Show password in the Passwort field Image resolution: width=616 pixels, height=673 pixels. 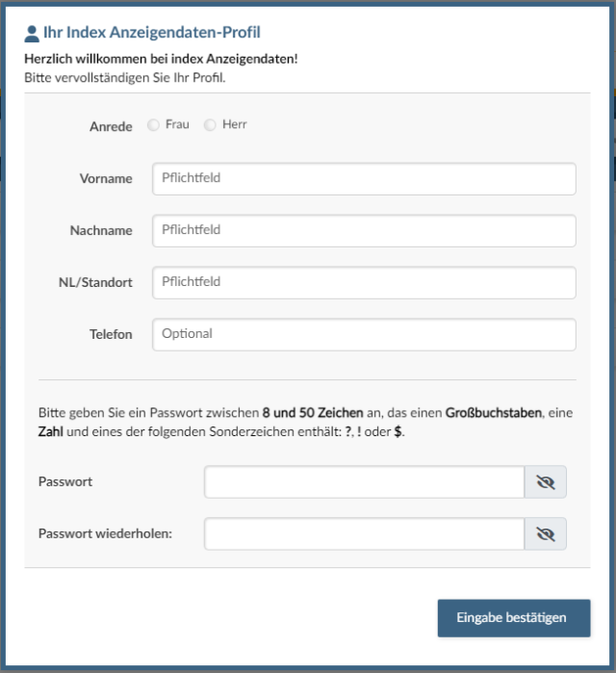[x=546, y=482]
